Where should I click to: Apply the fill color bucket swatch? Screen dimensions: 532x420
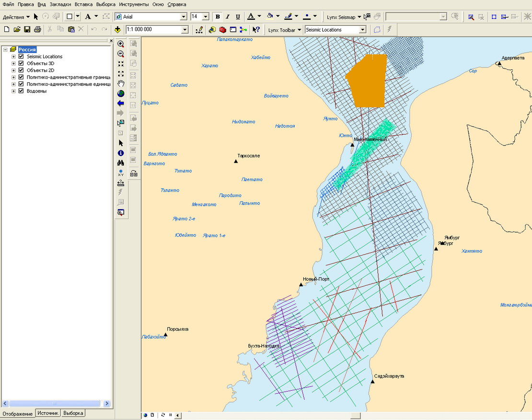[x=270, y=17]
